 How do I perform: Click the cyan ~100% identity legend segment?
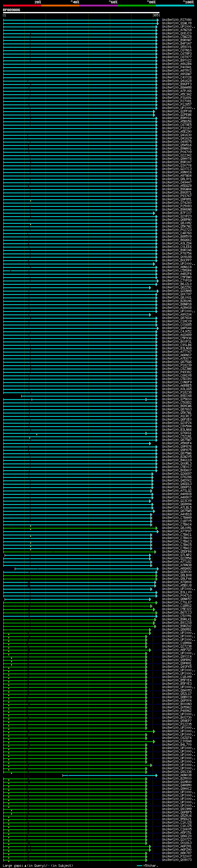[175, 6]
